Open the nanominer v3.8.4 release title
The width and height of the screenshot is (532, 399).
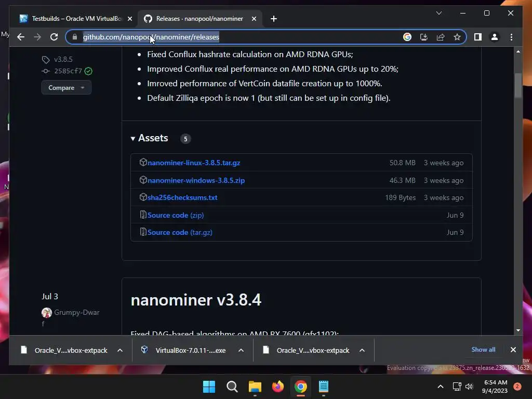coord(196,300)
